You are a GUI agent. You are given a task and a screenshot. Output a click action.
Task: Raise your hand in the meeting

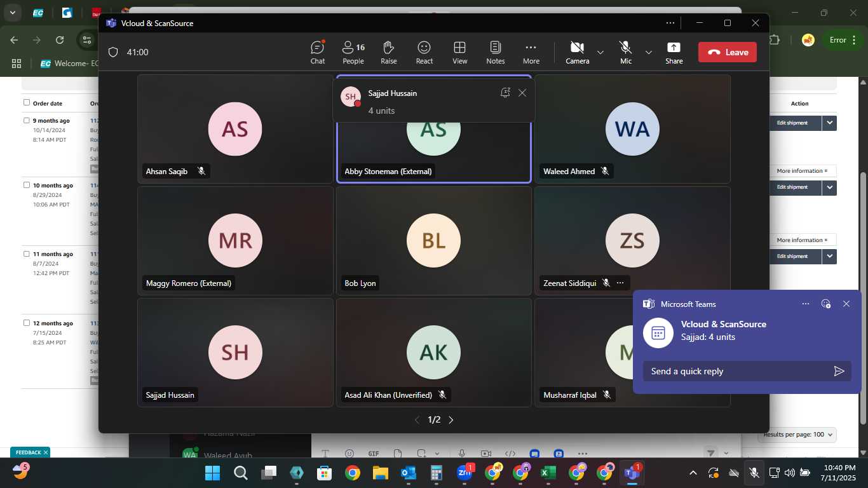[389, 52]
